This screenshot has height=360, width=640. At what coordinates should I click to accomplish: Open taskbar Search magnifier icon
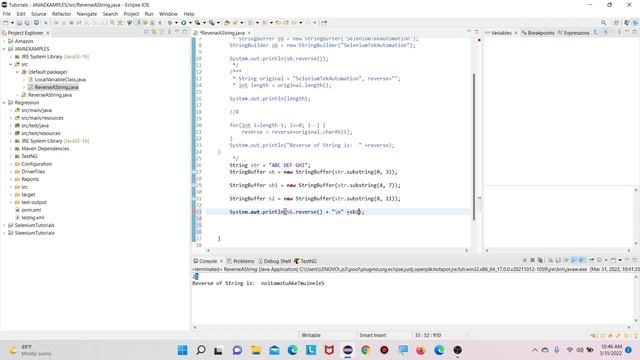[201, 350]
